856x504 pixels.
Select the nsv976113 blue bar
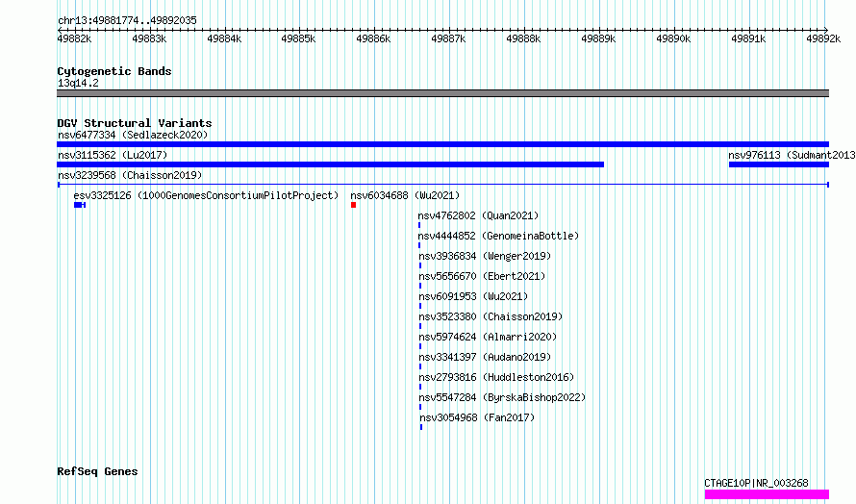click(779, 164)
